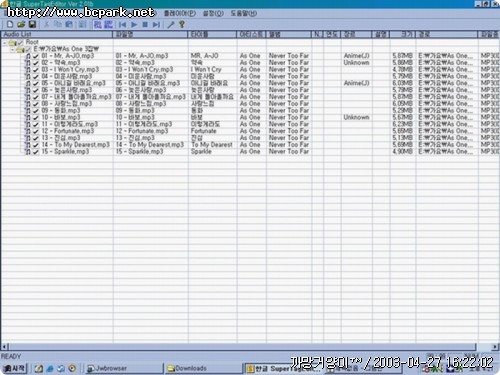This screenshot has width=500, height=375.
Task: Click the New file toolbar icon
Action: pyautogui.click(x=10, y=24)
